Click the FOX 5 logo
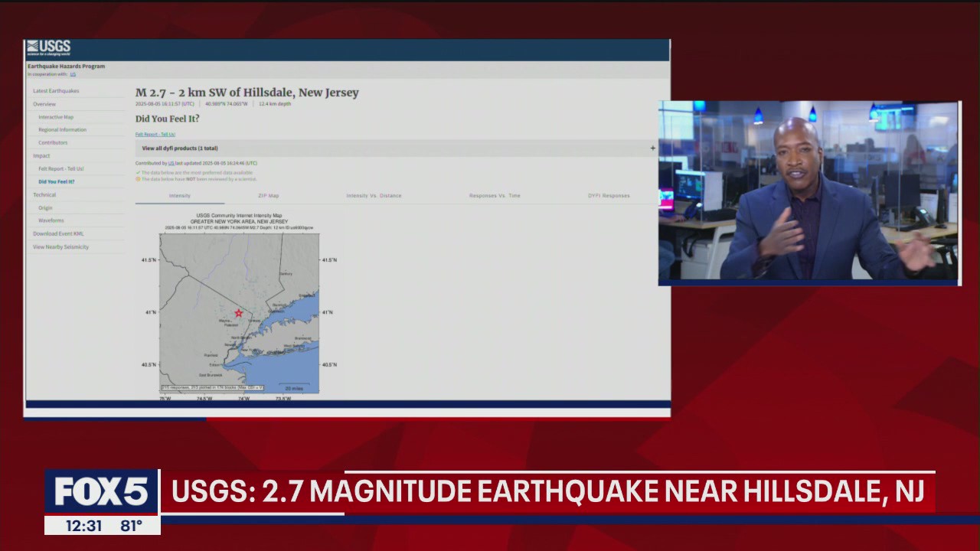The height and width of the screenshot is (551, 980). point(102,491)
